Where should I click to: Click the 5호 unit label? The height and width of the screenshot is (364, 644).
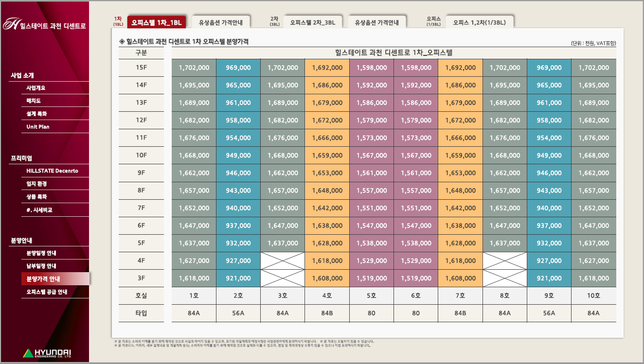(x=372, y=295)
